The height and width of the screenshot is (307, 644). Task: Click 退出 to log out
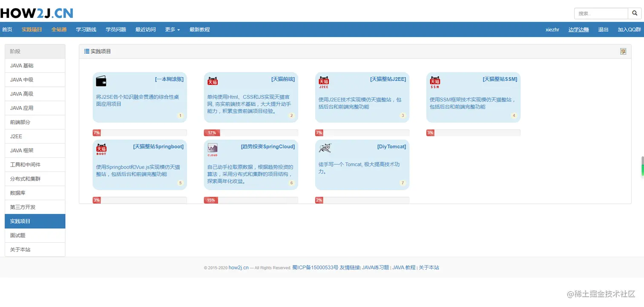[603, 29]
